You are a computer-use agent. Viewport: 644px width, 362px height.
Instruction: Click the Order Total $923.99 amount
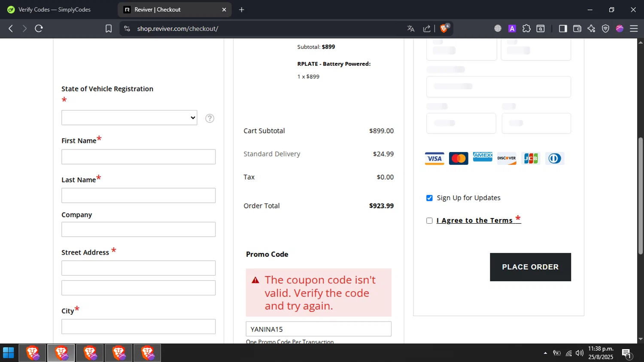click(381, 206)
